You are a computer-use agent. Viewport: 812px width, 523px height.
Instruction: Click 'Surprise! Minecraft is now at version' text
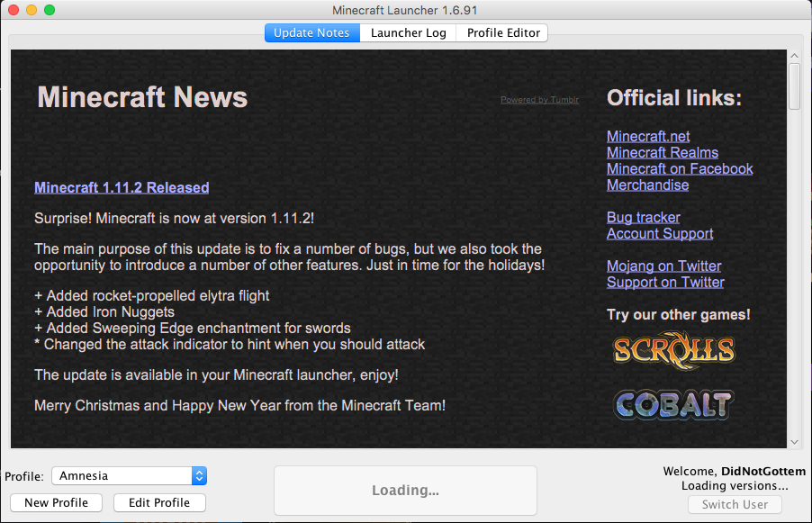(174, 218)
